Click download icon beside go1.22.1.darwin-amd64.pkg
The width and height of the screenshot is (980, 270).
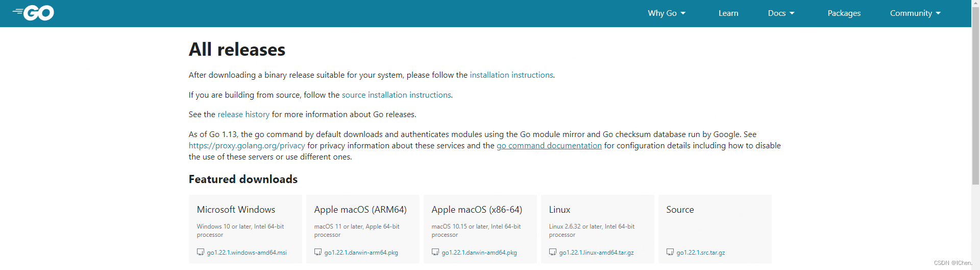pyautogui.click(x=435, y=252)
